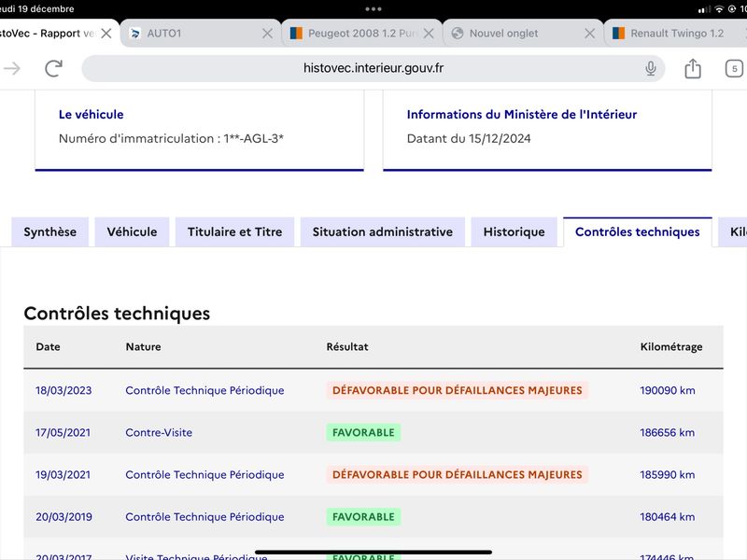Tap the three-dot multitasking indicator at top
Viewport: 747px width, 560px height.
pyautogui.click(x=373, y=9)
